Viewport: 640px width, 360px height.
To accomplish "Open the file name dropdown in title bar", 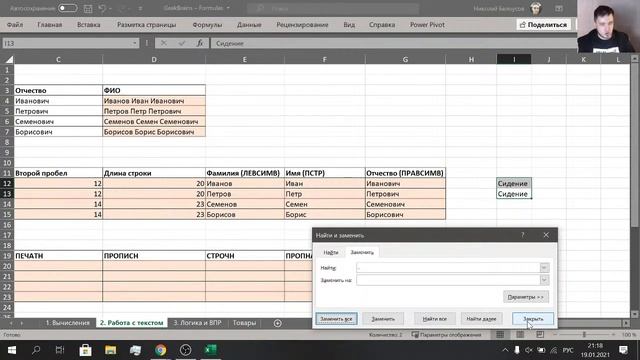I will pyautogui.click(x=228, y=8).
